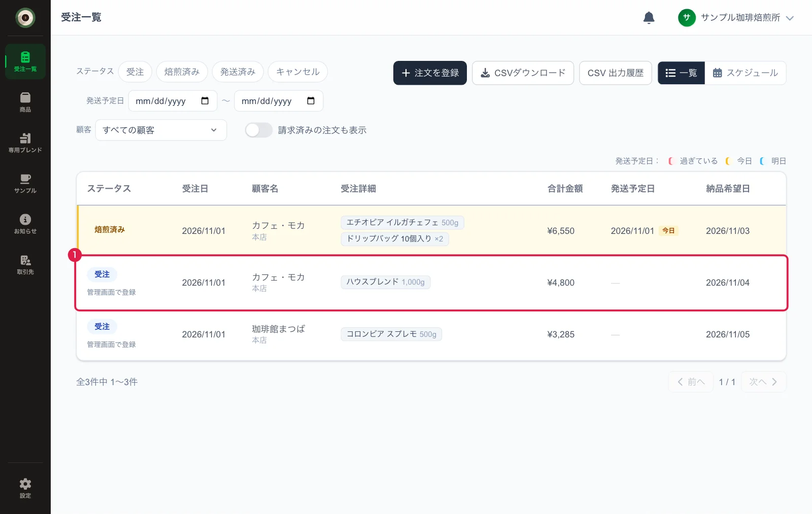
Task: Open CSV 出力履歴
Action: pos(615,73)
